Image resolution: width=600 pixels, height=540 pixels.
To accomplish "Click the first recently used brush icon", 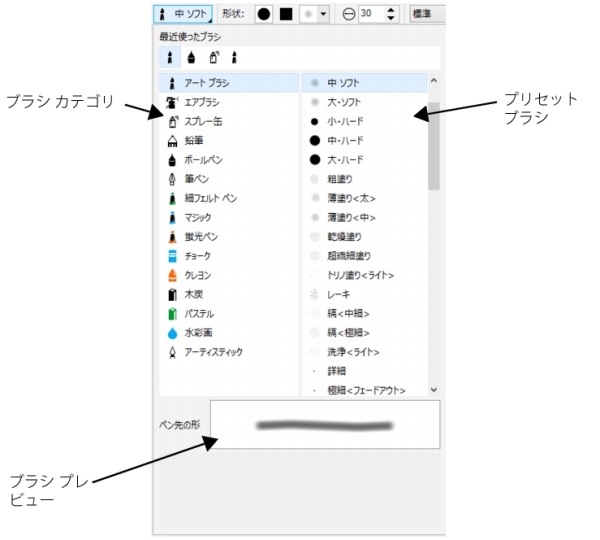I will pyautogui.click(x=171, y=58).
